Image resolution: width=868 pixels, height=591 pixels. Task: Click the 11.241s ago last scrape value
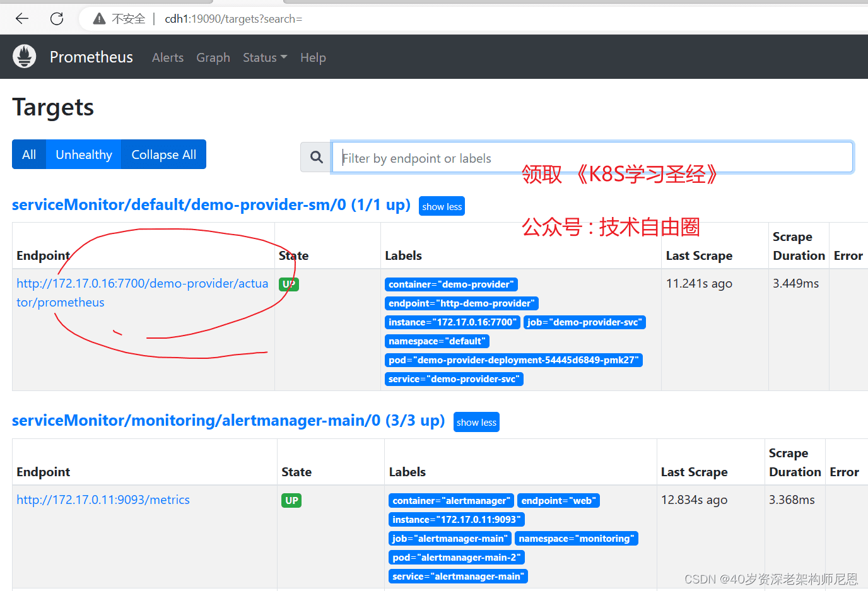pos(699,284)
